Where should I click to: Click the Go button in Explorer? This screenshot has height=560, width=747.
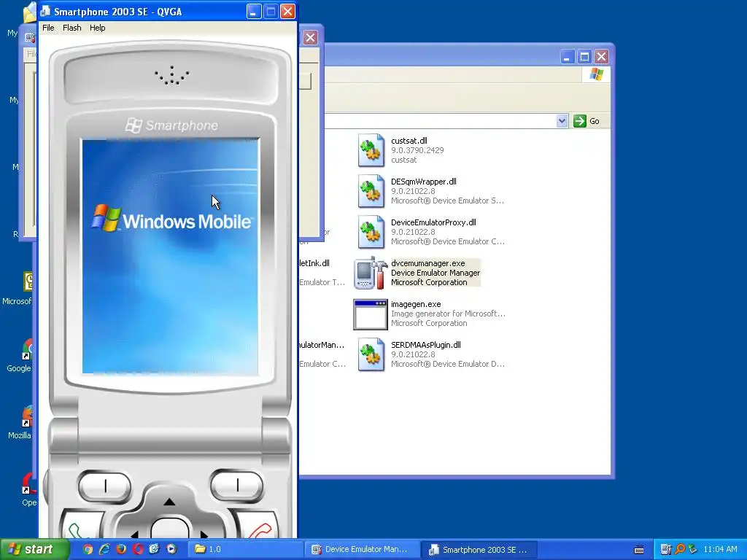pos(587,121)
